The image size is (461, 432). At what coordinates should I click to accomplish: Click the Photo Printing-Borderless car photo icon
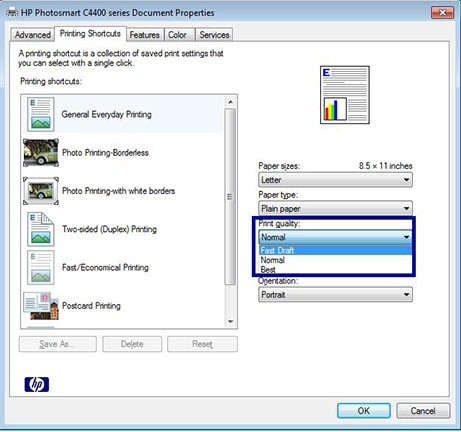point(41,153)
